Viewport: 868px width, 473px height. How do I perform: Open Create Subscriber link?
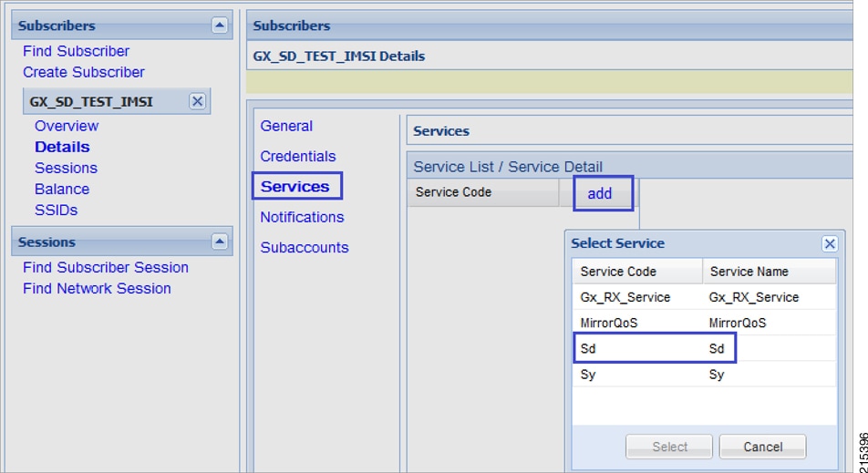tap(84, 72)
